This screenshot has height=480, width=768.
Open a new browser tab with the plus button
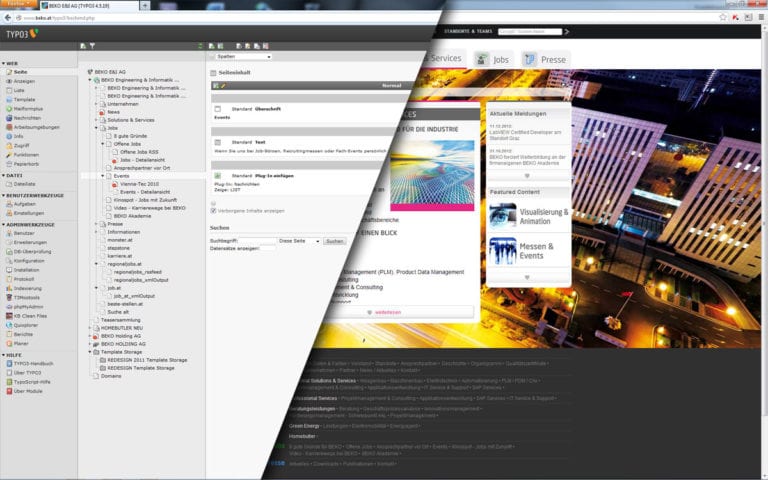click(145, 6)
